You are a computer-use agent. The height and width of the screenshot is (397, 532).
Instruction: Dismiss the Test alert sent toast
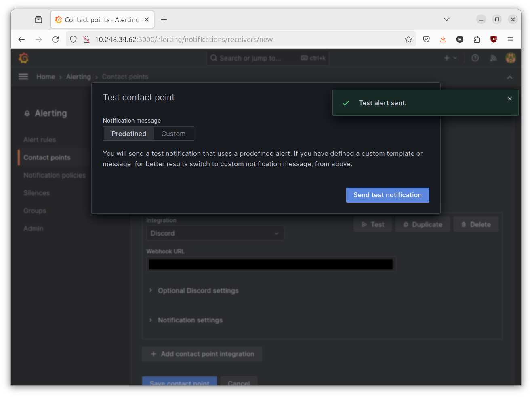pyautogui.click(x=510, y=98)
